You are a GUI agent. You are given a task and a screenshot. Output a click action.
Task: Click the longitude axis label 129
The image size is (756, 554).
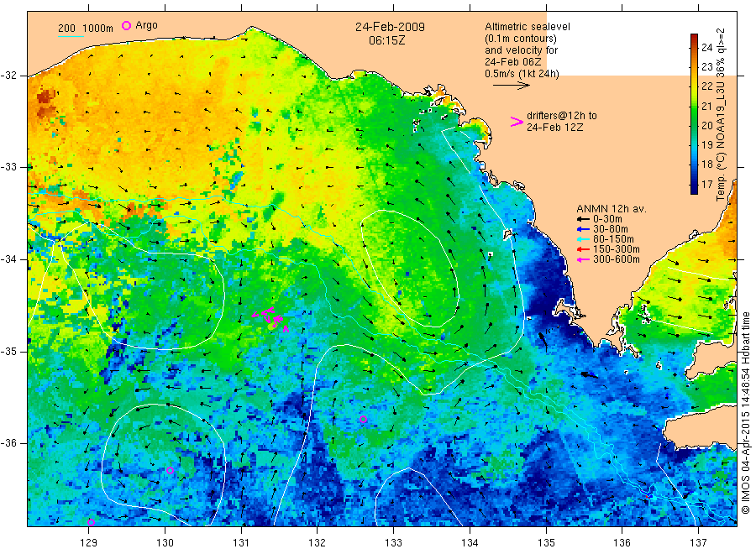click(89, 543)
